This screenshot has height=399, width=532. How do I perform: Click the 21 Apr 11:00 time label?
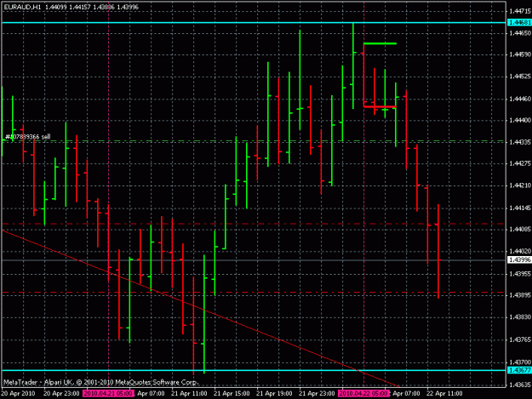click(189, 393)
